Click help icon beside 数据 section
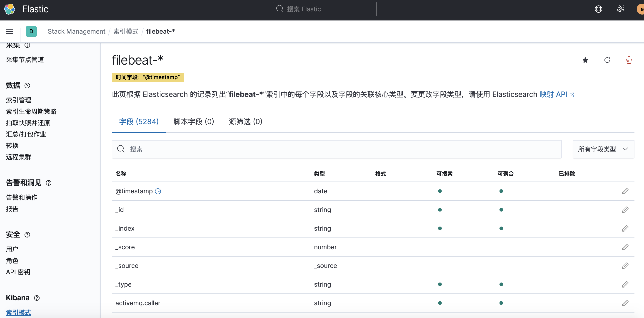 click(x=27, y=86)
